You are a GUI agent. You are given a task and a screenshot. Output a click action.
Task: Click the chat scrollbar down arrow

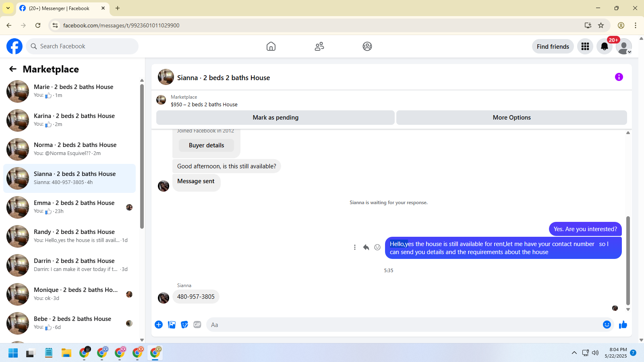(x=628, y=310)
